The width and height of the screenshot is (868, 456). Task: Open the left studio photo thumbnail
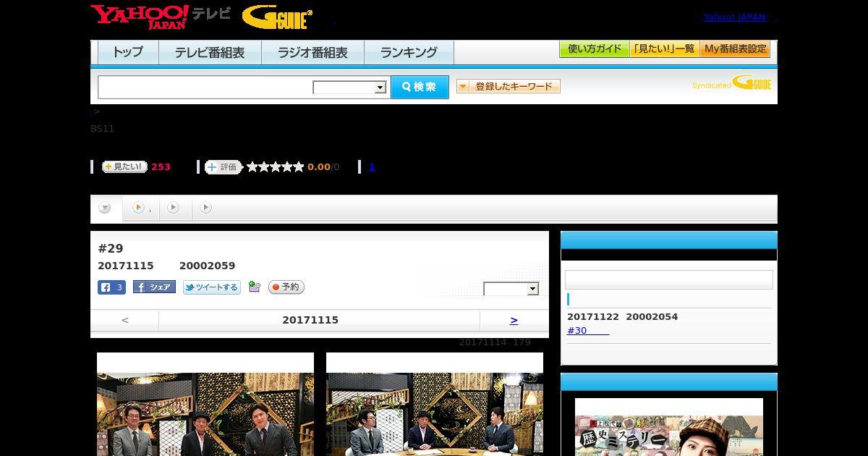click(x=205, y=405)
